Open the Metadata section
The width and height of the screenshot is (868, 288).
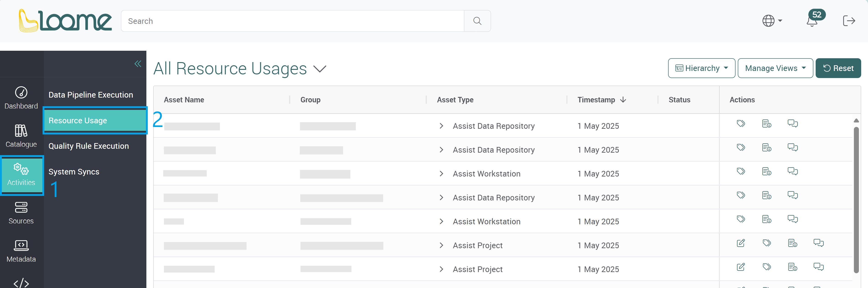pos(21,251)
